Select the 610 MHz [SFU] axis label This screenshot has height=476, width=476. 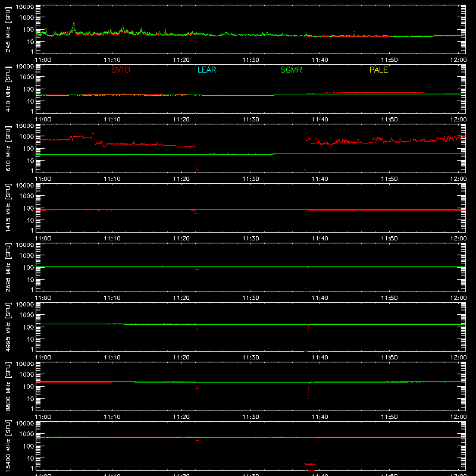8,148
